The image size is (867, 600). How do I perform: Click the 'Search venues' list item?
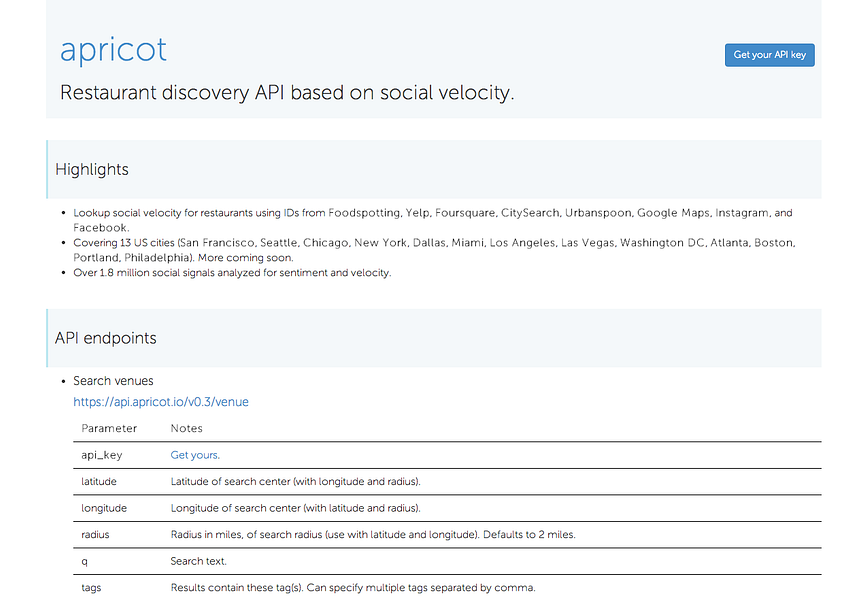click(x=113, y=381)
